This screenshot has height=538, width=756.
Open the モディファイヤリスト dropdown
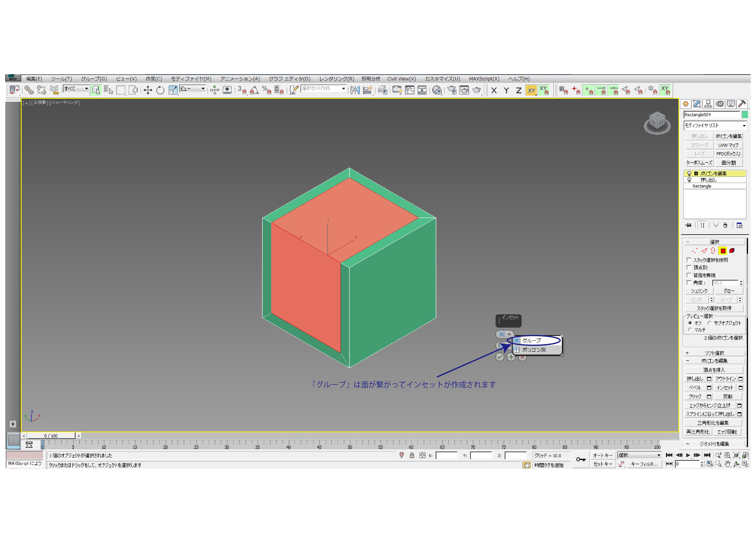[715, 126]
